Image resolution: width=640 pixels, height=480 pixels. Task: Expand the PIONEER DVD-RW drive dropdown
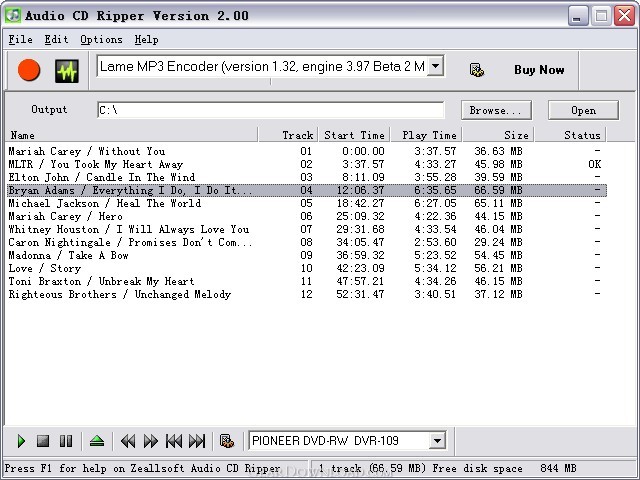point(437,440)
